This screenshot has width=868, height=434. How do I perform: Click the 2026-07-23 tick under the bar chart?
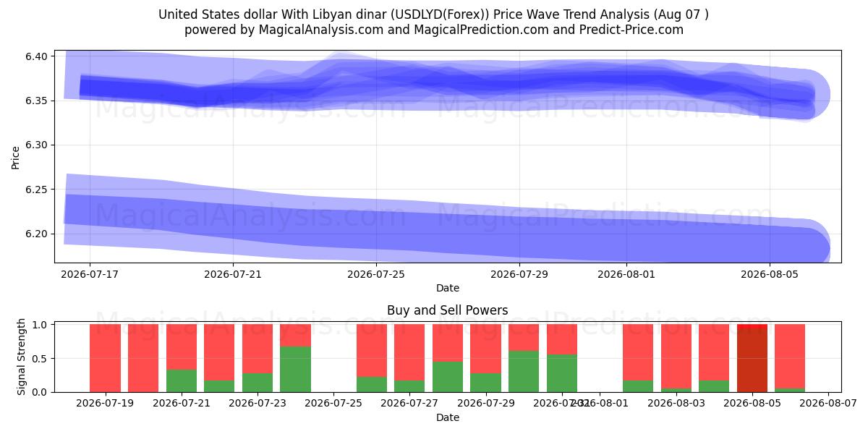258,404
